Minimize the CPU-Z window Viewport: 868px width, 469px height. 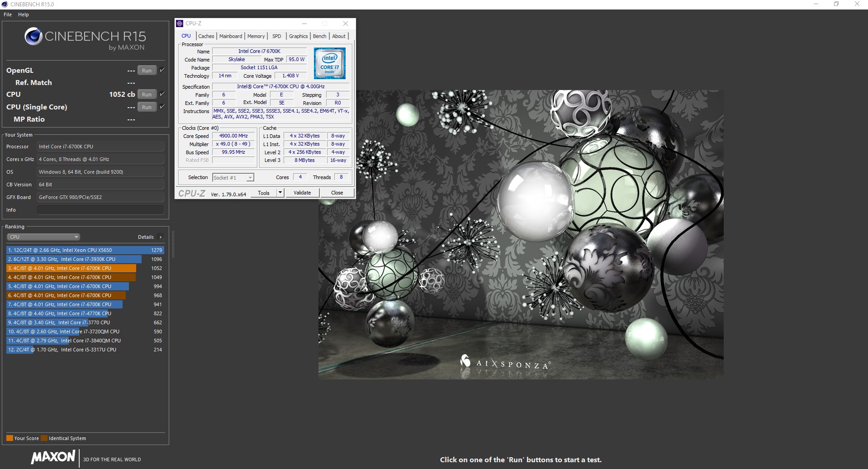[304, 24]
